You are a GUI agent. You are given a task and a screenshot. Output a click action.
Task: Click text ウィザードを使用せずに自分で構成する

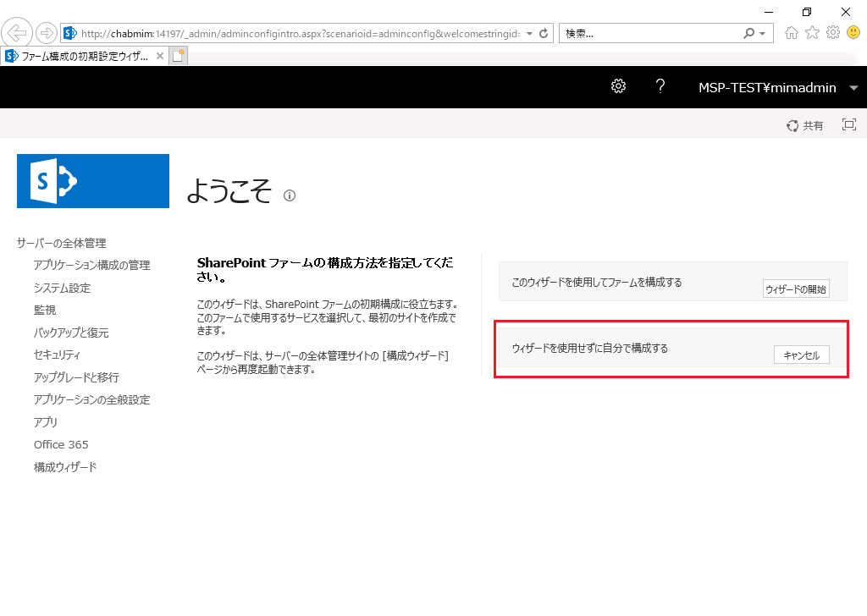(590, 348)
